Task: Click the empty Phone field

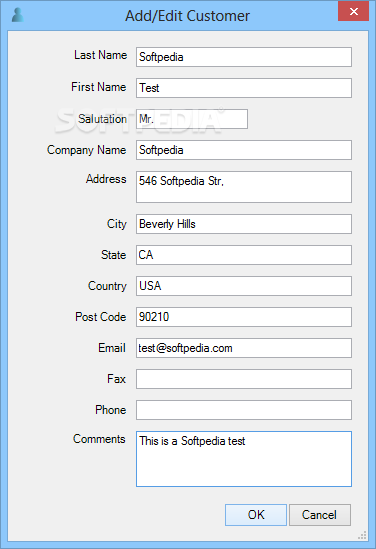Action: point(244,410)
